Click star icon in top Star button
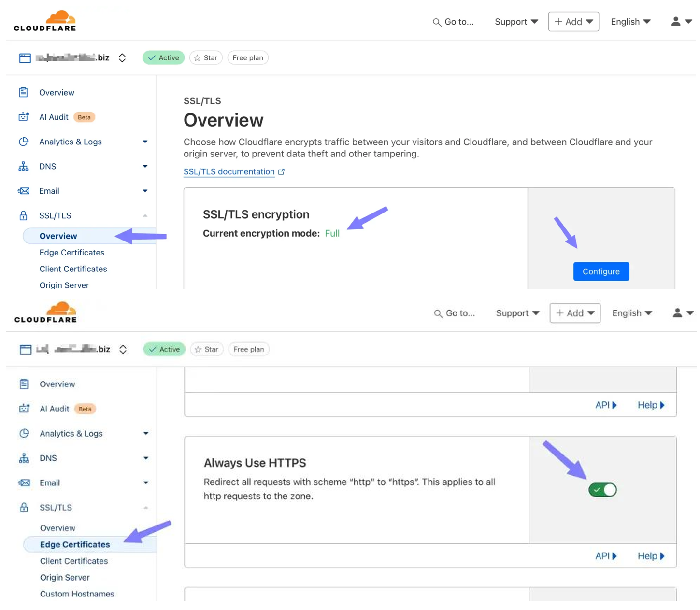The image size is (700, 610). [x=197, y=58]
